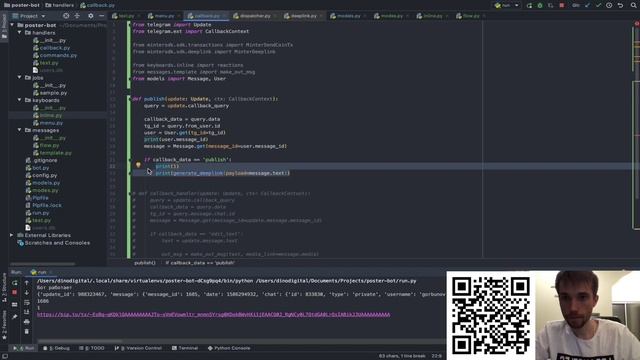The image size is (640, 360).
Task: Collapse all in Project panel toolbar
Action: point(77,16)
